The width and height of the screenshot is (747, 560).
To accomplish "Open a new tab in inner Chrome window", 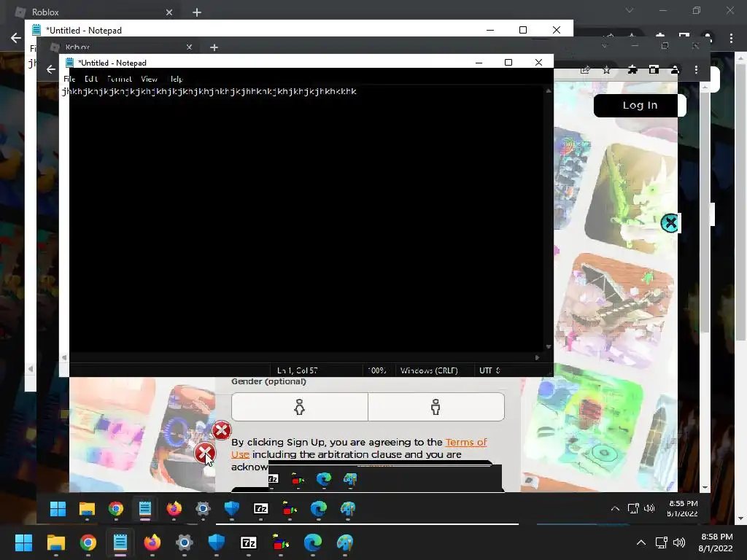I will (x=214, y=47).
